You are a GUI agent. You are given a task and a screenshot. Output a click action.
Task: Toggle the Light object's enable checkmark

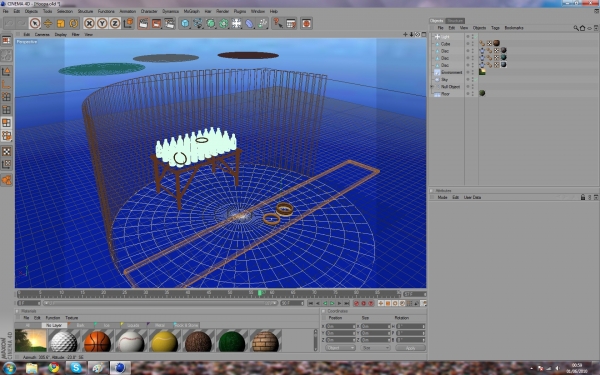[x=477, y=37]
